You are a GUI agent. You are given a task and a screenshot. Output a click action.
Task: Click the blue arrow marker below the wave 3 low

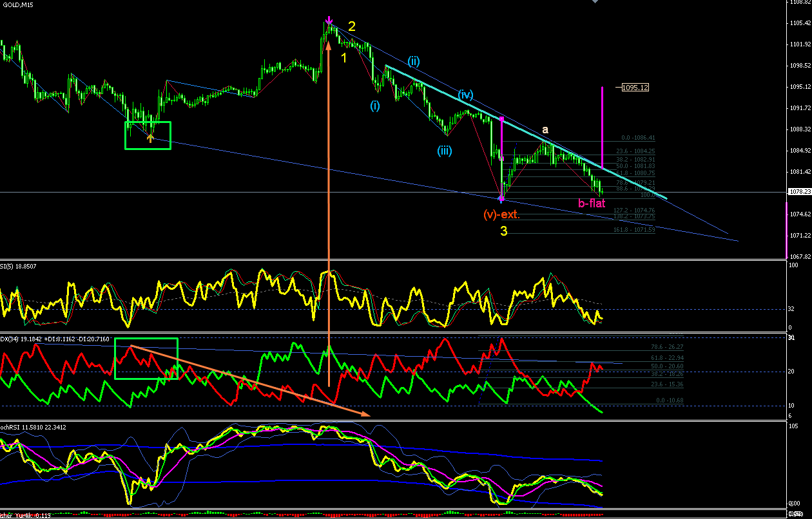(501, 200)
